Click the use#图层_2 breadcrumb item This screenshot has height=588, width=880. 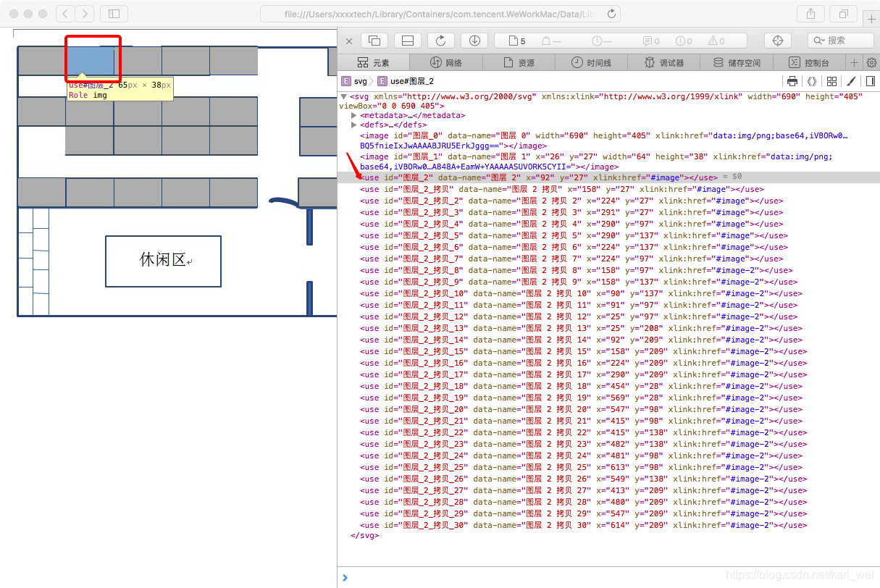406,81
